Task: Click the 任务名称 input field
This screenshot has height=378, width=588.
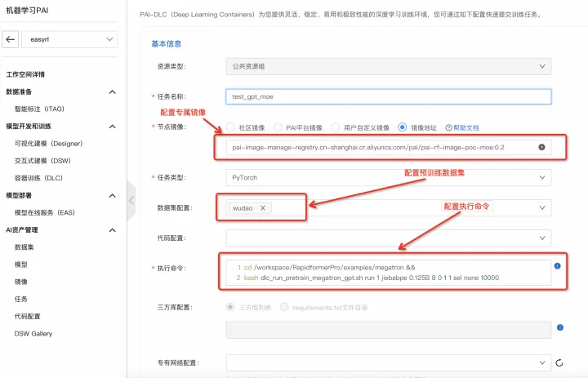Action: (x=388, y=96)
